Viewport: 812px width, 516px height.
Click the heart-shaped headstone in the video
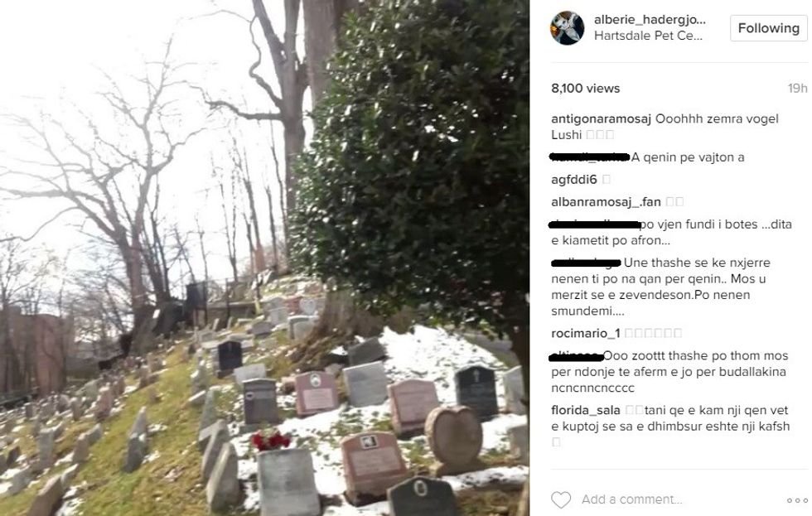tap(453, 436)
